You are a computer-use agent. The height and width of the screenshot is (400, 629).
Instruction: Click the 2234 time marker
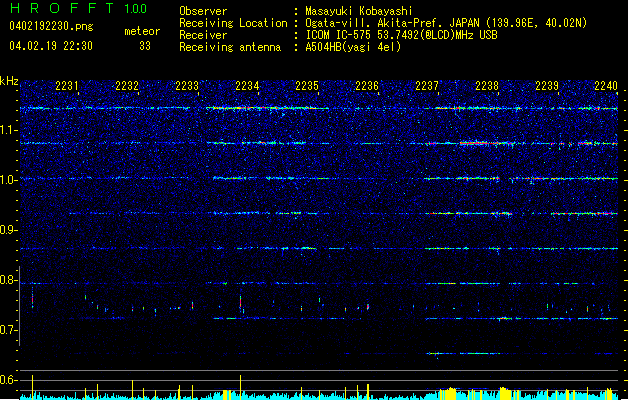pos(247,86)
